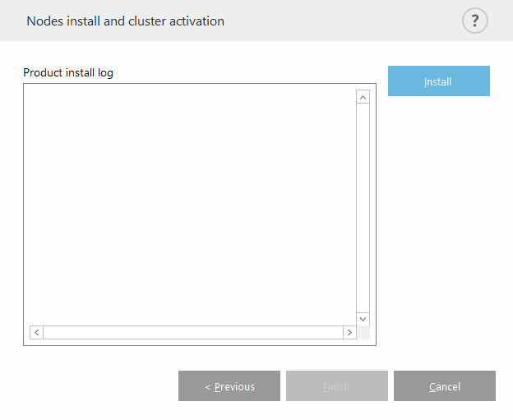The height and width of the screenshot is (420, 513).
Task: Go back using the Previous button
Action: (x=229, y=386)
